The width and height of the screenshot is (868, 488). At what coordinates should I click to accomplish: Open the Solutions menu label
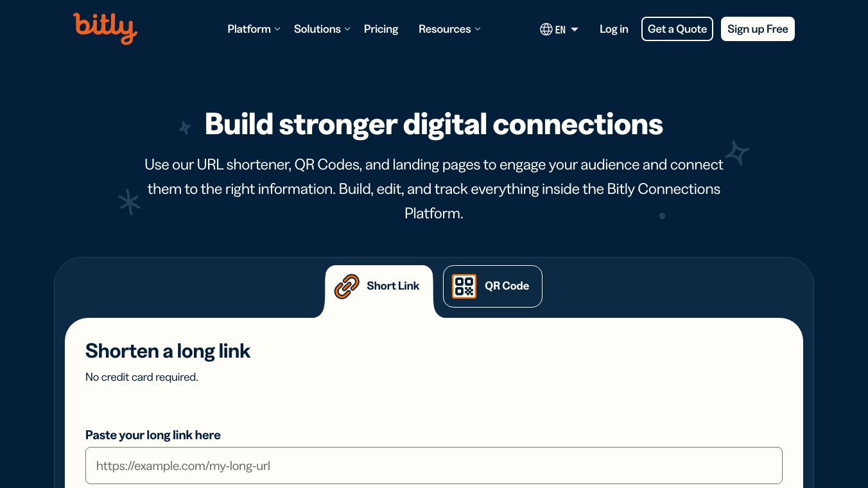coord(317,29)
